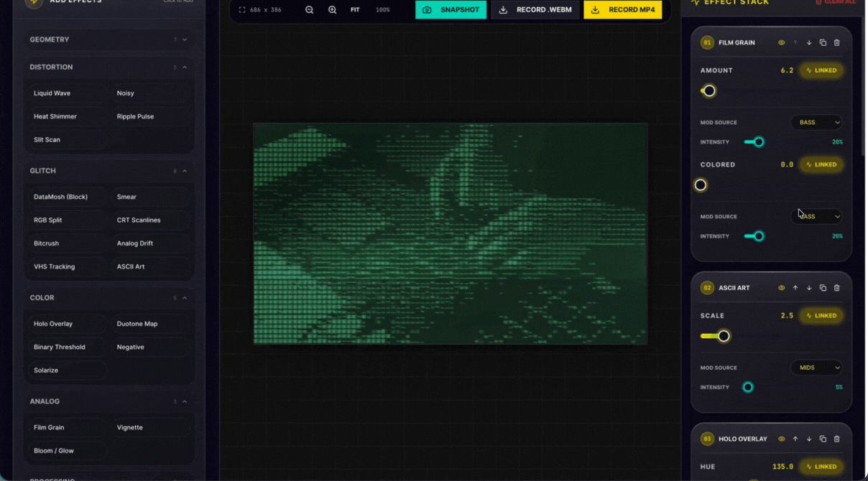Toggle LINKED for Film Grain Colored
Image resolution: width=868 pixels, height=481 pixels.
point(821,164)
